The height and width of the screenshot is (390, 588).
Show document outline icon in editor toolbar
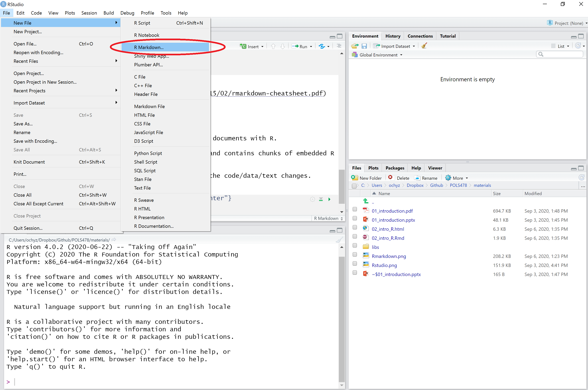(x=339, y=46)
